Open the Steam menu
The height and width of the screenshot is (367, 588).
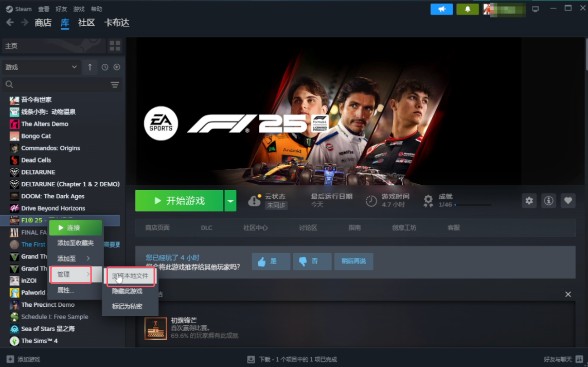pyautogui.click(x=19, y=9)
